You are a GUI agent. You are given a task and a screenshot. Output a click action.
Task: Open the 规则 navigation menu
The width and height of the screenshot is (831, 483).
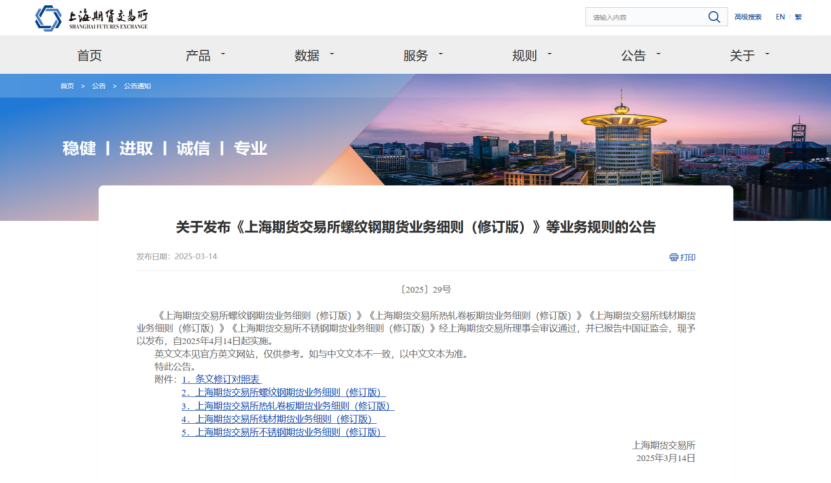tap(524, 56)
